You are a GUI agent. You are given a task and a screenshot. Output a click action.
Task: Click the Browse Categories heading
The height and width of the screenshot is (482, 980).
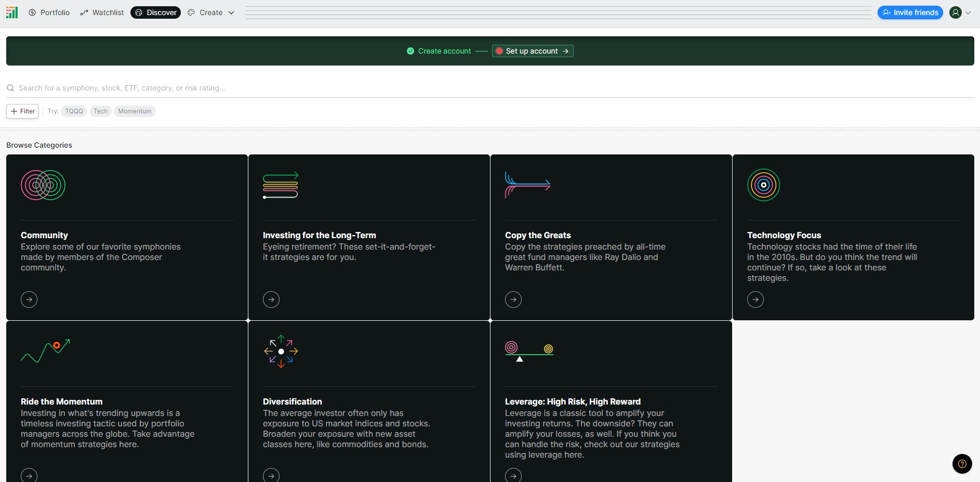tap(39, 145)
